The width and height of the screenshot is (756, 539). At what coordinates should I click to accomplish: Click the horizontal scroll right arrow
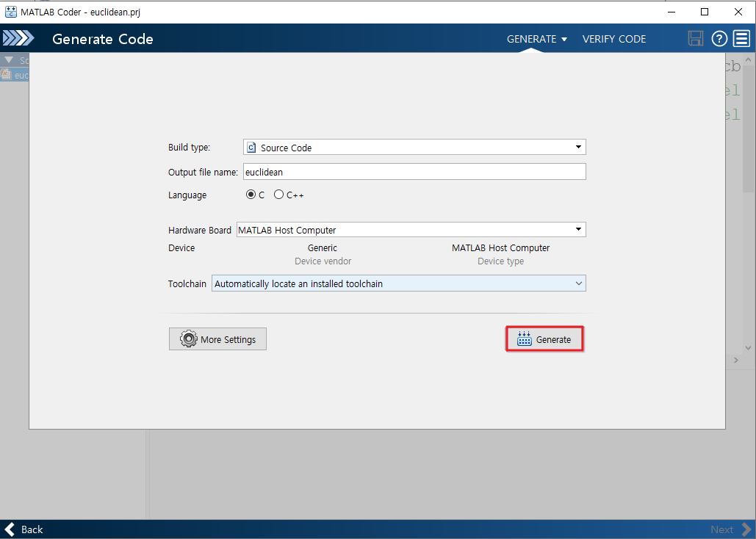735,360
